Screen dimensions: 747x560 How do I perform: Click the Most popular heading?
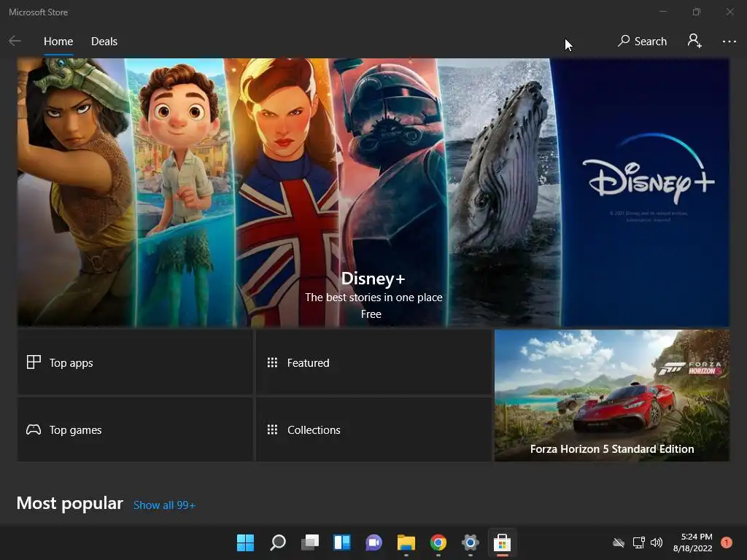(x=69, y=503)
